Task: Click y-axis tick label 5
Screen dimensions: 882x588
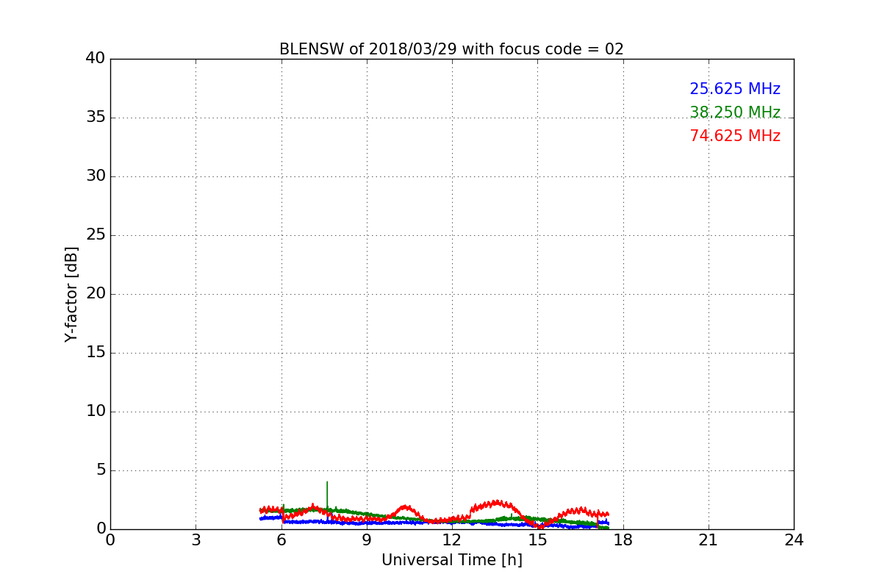Action: (x=101, y=470)
